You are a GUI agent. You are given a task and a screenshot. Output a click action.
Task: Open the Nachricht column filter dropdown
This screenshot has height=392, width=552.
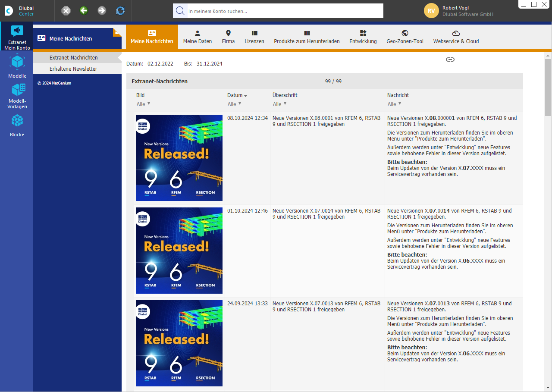pyautogui.click(x=394, y=104)
